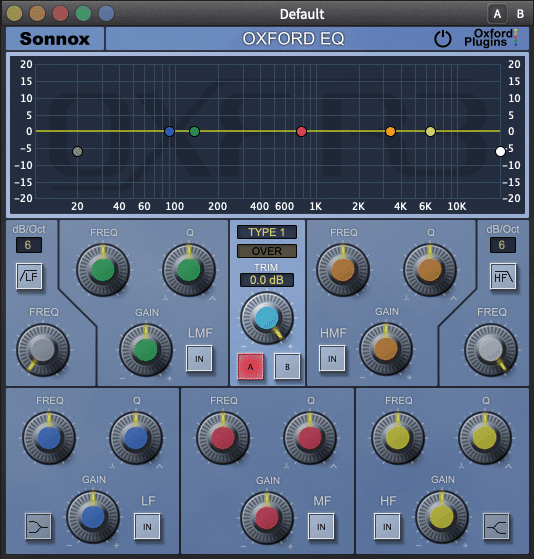
Task: Toggle the HF band shelf shape icon
Action: click(496, 526)
